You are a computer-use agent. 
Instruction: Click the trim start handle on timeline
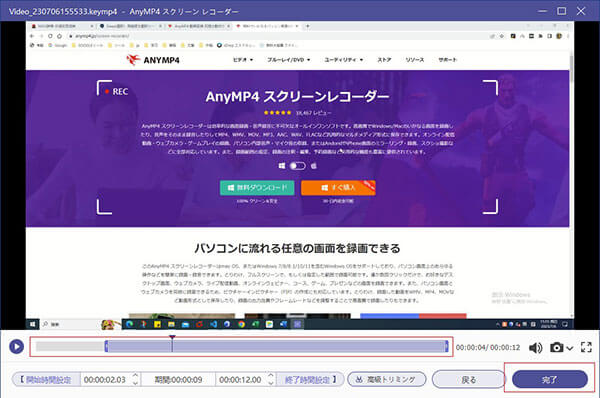pos(106,347)
